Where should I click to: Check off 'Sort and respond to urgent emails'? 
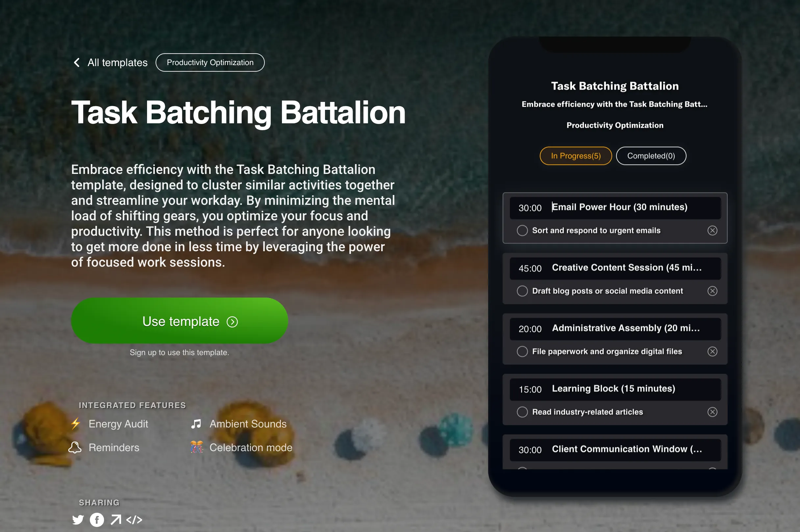522,230
